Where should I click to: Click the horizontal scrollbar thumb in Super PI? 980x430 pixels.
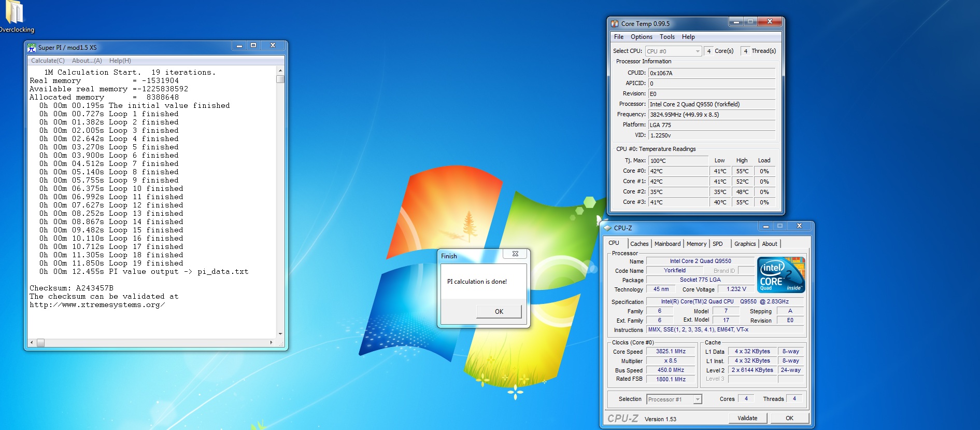(x=40, y=343)
